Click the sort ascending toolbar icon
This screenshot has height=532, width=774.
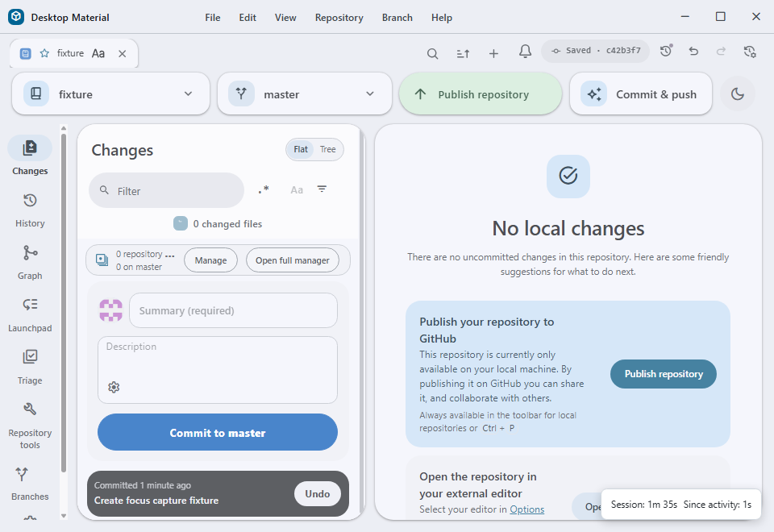463,53
